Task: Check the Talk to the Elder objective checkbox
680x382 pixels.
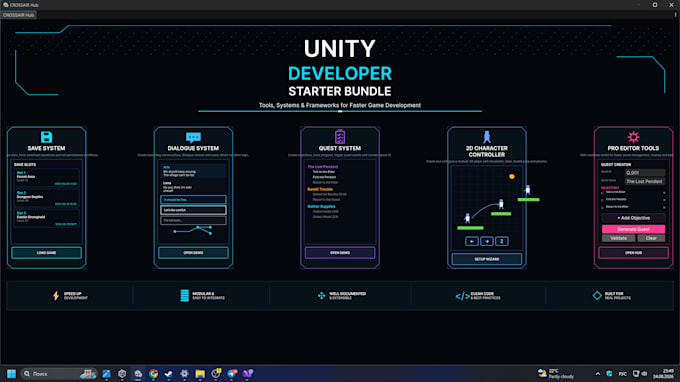Action: point(602,193)
